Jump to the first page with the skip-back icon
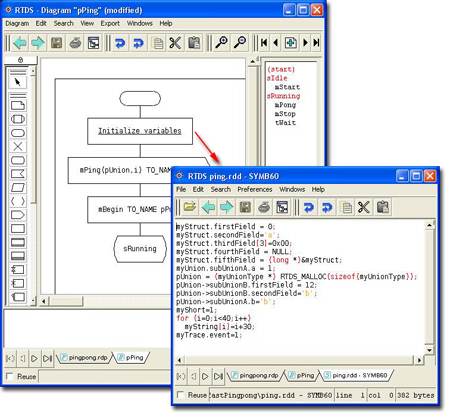The width and height of the screenshot is (450, 419). coord(264,43)
